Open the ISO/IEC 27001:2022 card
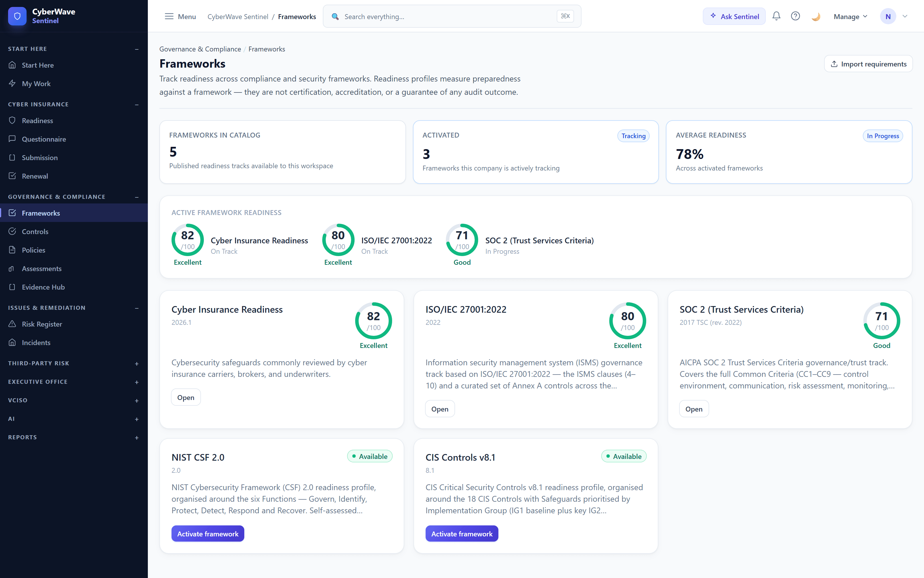 coord(440,409)
